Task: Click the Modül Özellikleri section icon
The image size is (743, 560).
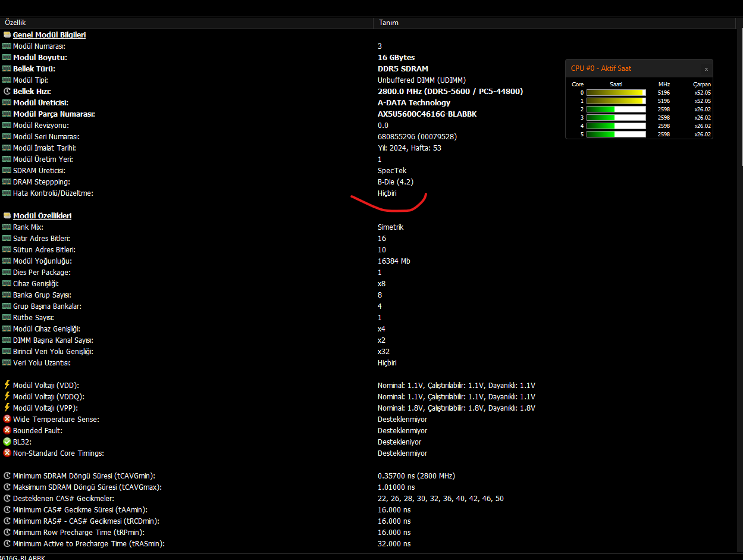Action: 7,215
